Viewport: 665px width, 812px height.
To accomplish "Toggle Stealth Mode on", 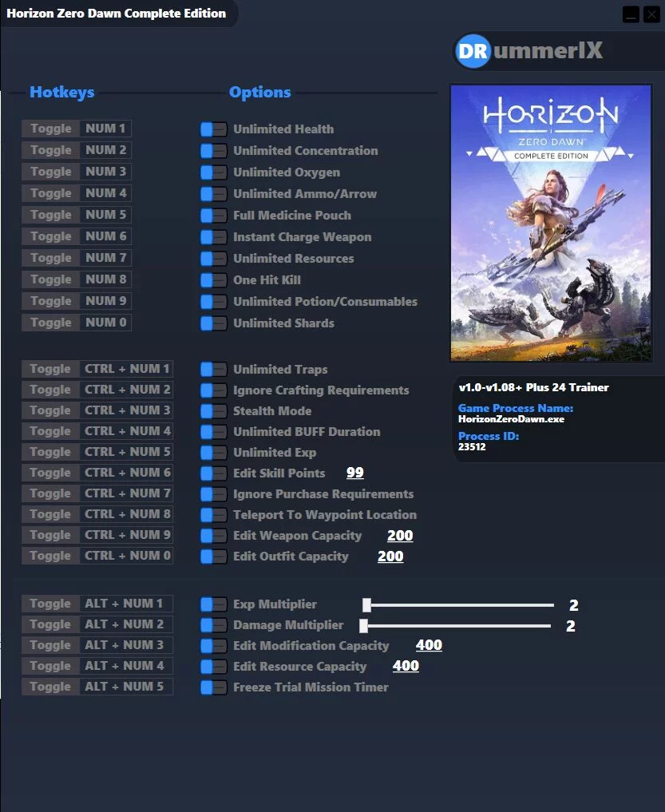I will [x=213, y=411].
